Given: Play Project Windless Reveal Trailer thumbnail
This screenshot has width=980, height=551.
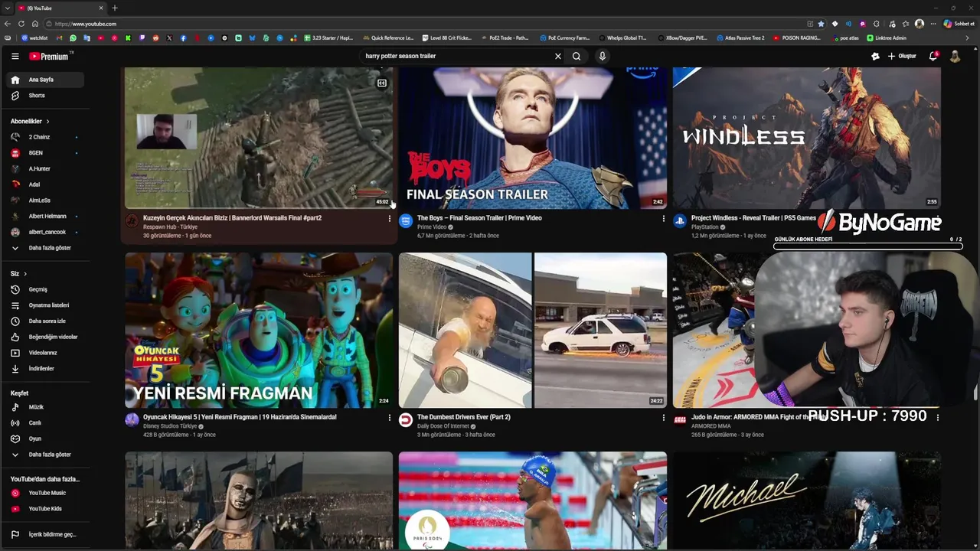Looking at the screenshot, I should click(806, 138).
